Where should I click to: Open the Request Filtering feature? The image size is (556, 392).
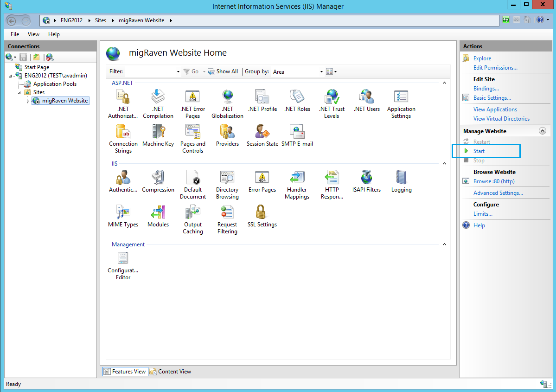(x=227, y=219)
